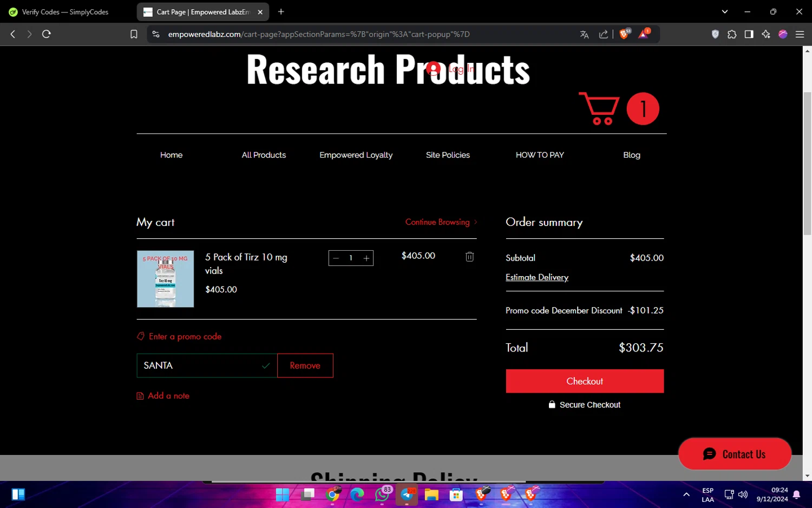This screenshot has height=508, width=812.
Task: Click the quantity number field
Action: click(351, 258)
